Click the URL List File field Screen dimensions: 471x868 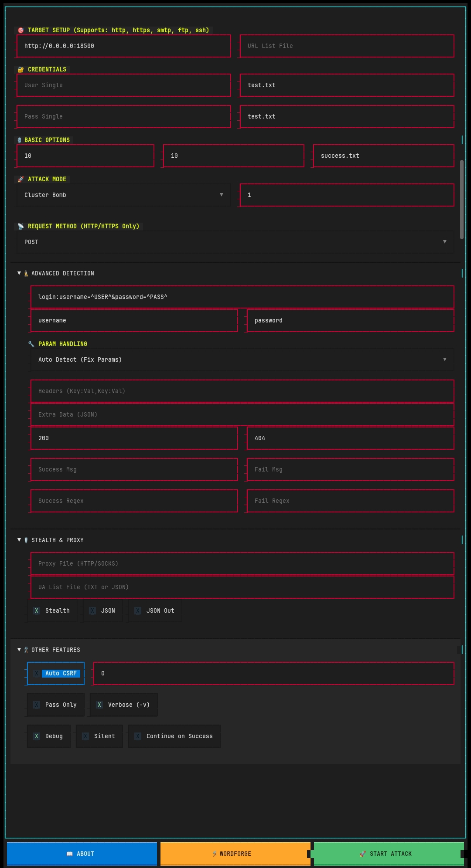[347, 46]
